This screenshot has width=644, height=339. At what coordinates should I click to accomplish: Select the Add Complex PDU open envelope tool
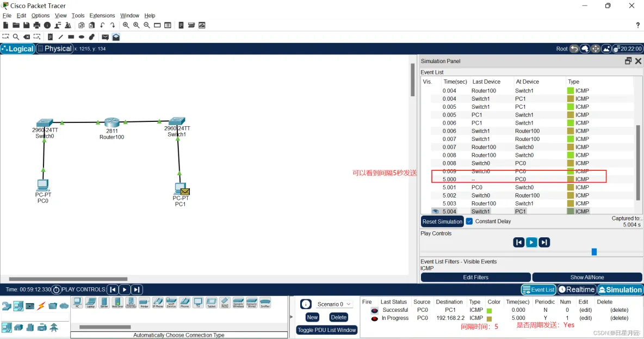[x=116, y=37]
